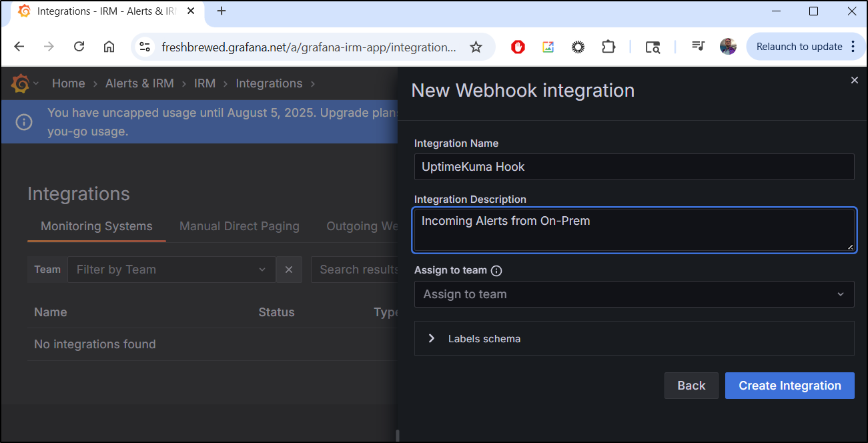Click the Back button

pyautogui.click(x=691, y=386)
